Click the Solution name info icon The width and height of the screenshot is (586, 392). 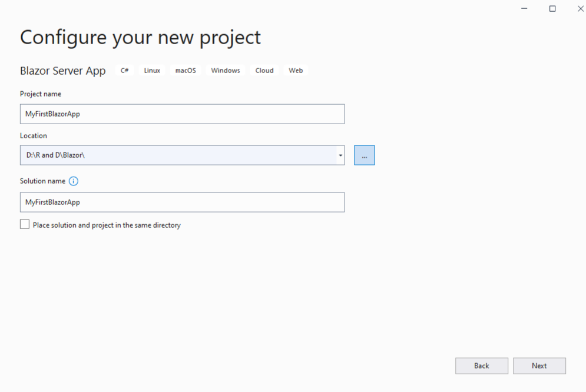(x=74, y=181)
